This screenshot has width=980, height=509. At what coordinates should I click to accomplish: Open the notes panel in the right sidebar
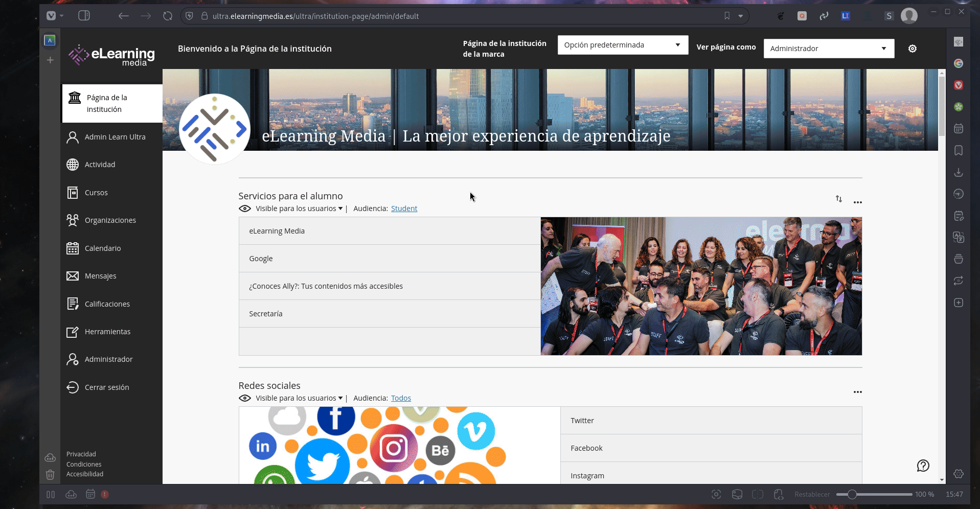pyautogui.click(x=959, y=216)
